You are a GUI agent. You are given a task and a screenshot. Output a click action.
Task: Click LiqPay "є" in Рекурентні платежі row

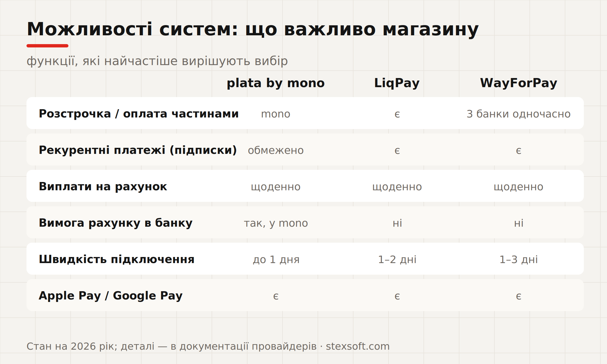coord(397,151)
